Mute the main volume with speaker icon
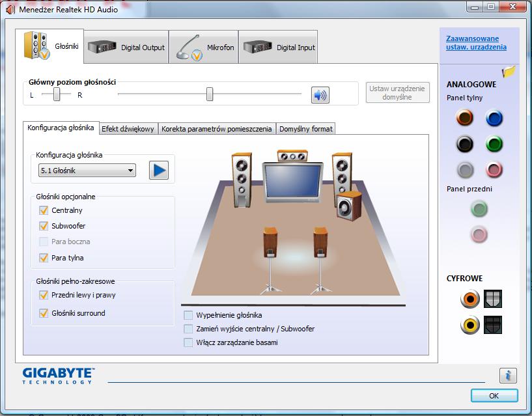 tap(320, 95)
